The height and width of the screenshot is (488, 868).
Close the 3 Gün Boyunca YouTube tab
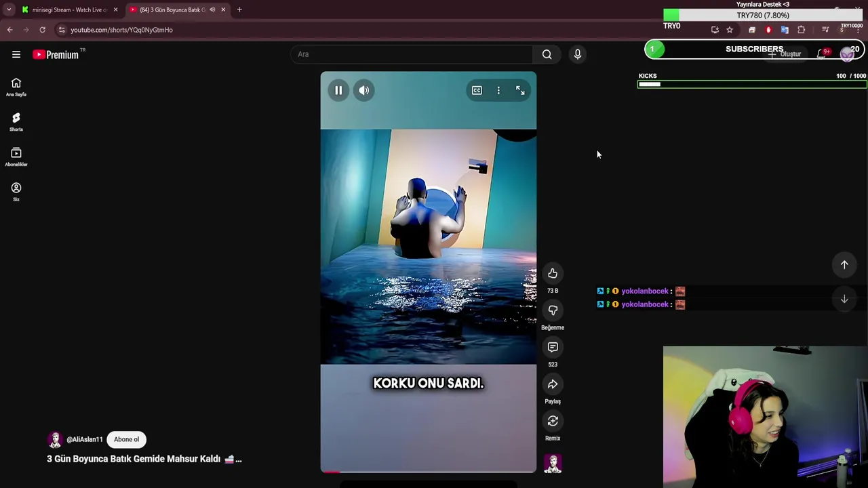pyautogui.click(x=223, y=9)
